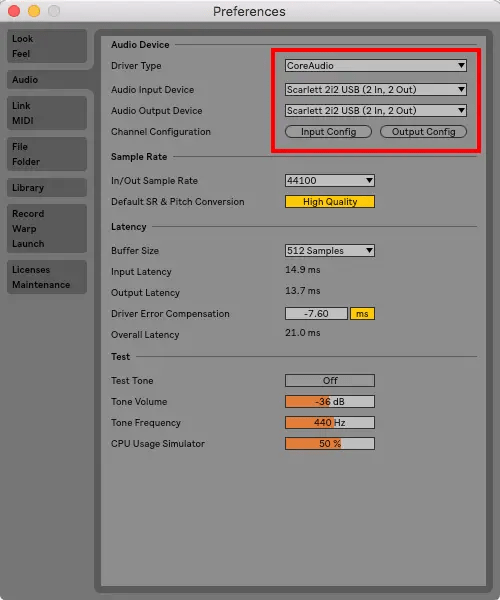Select the Audio preferences tab
The height and width of the screenshot is (600, 500).
click(x=47, y=80)
